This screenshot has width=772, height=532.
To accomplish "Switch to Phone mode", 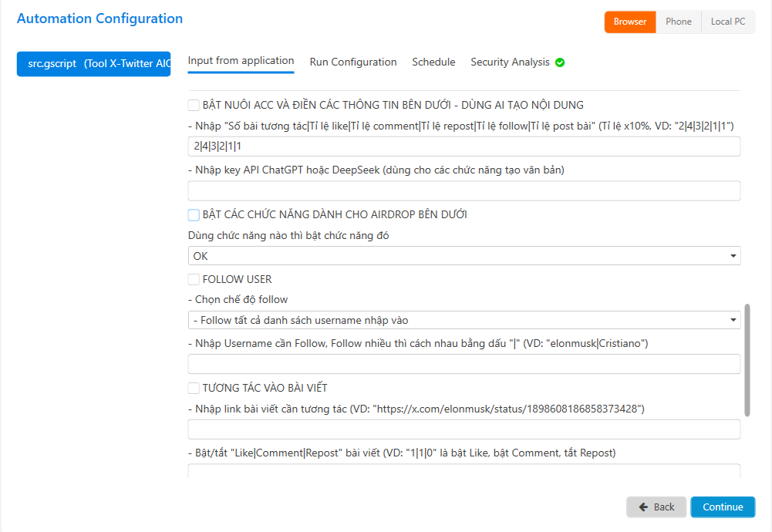I will [x=678, y=22].
